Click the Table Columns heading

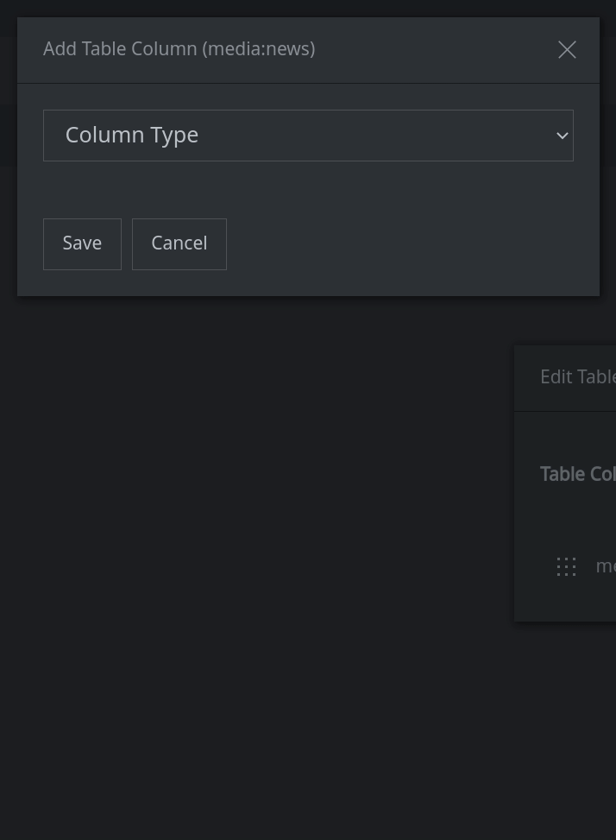(x=577, y=474)
